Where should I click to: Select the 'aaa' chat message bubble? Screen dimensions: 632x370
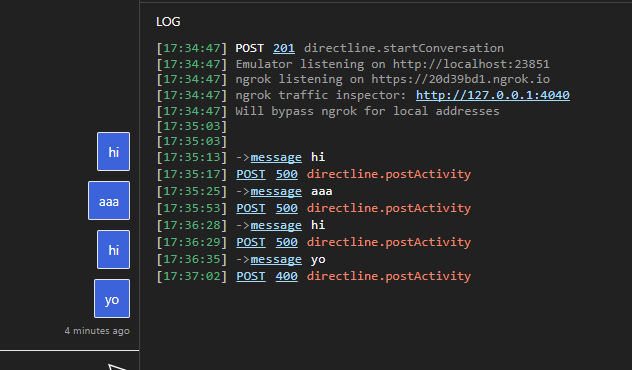[x=109, y=201]
